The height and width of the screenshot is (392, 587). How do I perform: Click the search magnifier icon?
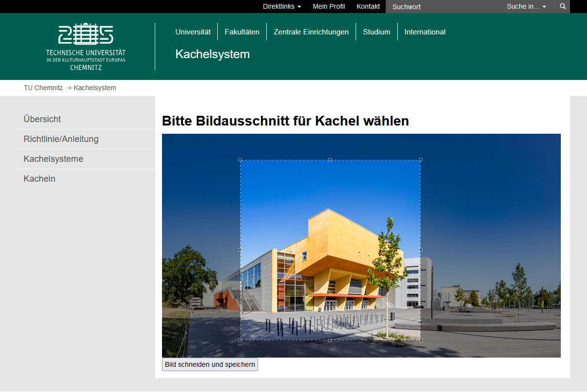[563, 6]
